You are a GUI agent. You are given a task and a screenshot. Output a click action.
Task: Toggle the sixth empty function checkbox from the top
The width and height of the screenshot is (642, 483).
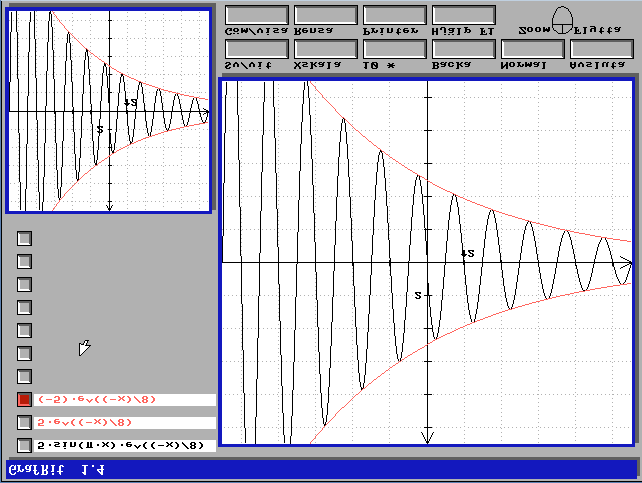coord(25,353)
